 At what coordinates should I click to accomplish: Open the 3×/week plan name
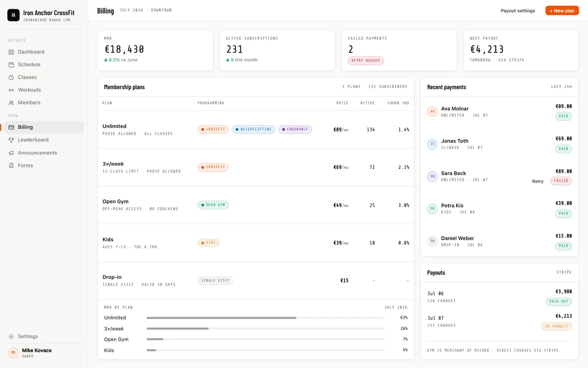113,164
